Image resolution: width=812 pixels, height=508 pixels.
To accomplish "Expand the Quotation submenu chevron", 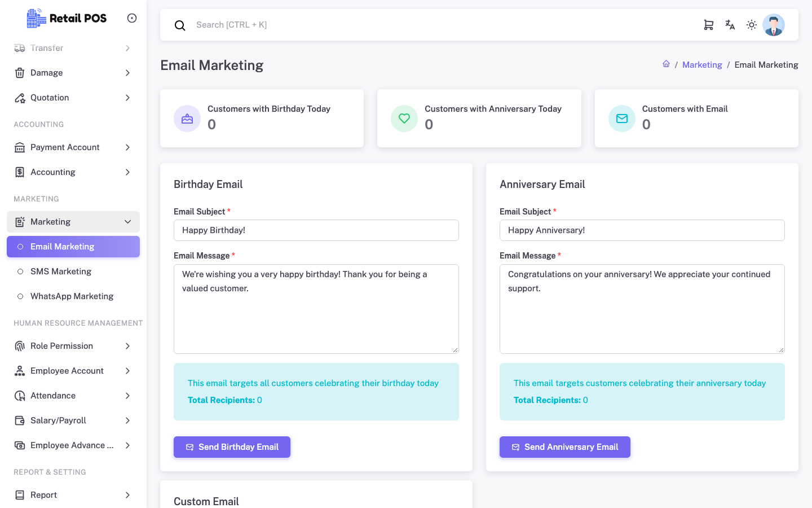I will click(128, 98).
